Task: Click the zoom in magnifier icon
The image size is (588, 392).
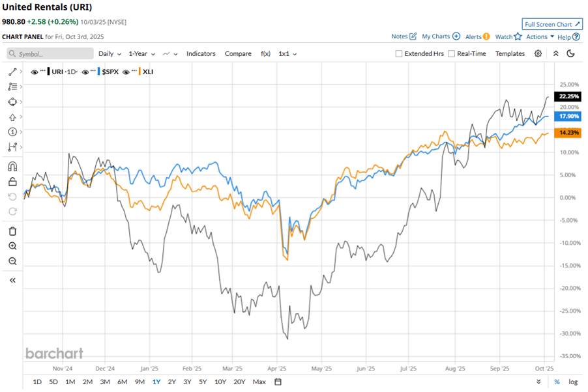Action: click(x=12, y=246)
